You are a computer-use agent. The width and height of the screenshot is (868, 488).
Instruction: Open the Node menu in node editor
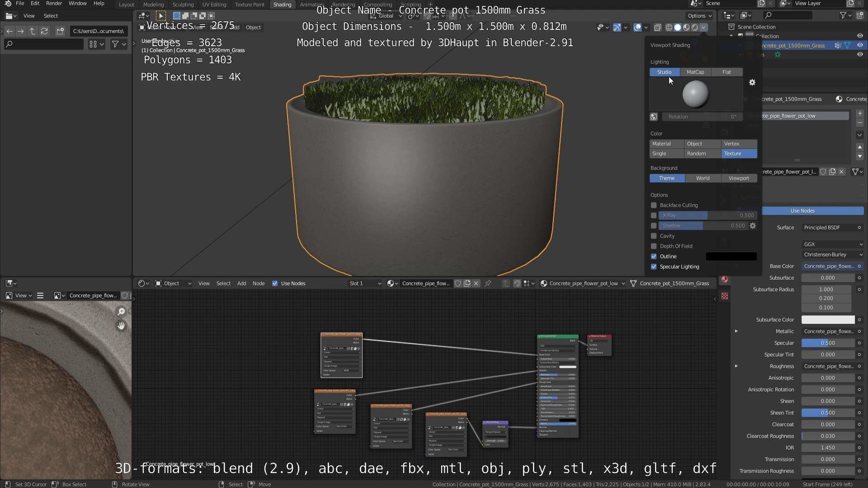pyautogui.click(x=259, y=283)
